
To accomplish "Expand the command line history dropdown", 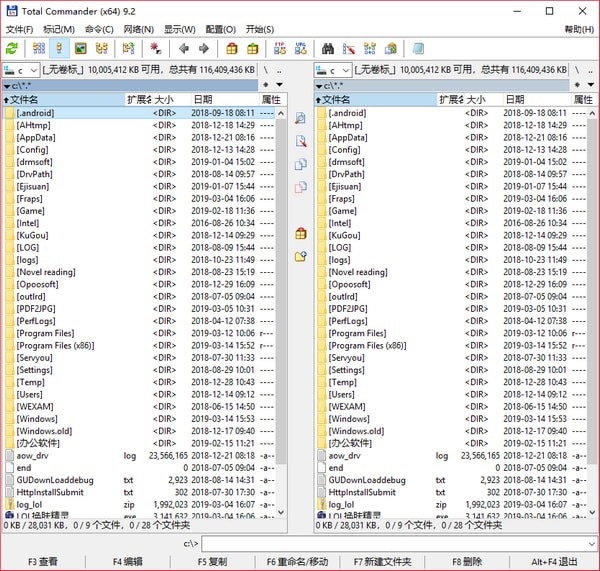I will [590, 543].
